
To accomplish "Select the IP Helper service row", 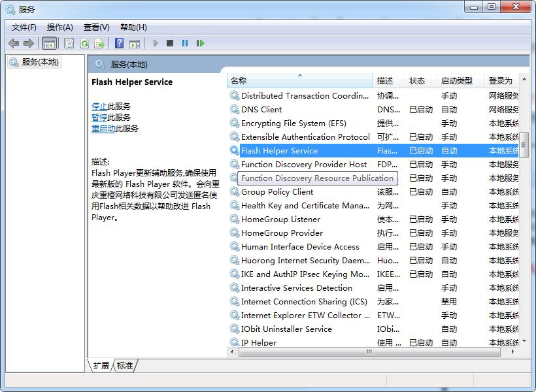I will (x=373, y=342).
